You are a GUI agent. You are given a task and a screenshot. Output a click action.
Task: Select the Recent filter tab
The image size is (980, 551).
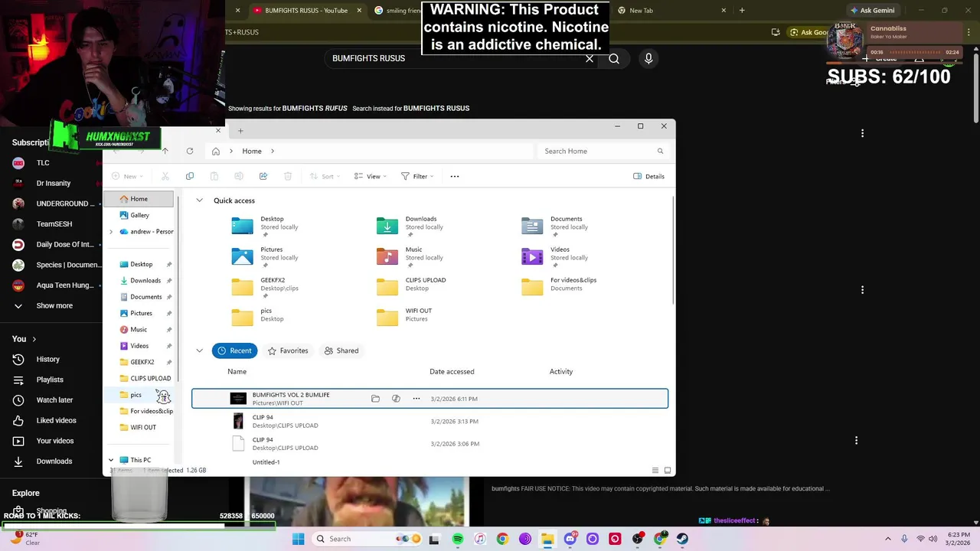coord(234,350)
